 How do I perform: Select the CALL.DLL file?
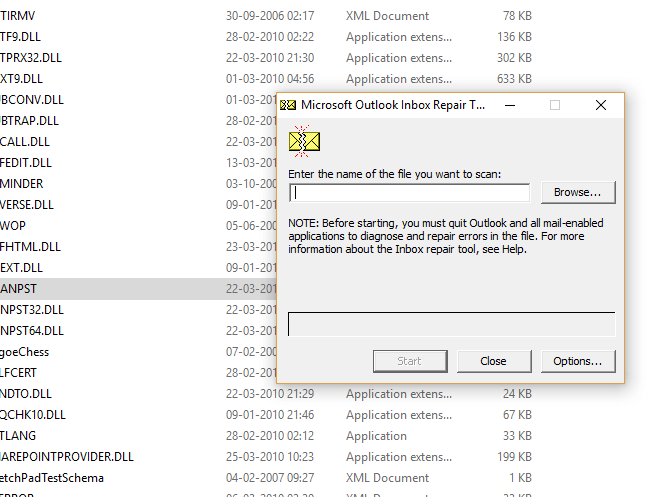[x=25, y=142]
